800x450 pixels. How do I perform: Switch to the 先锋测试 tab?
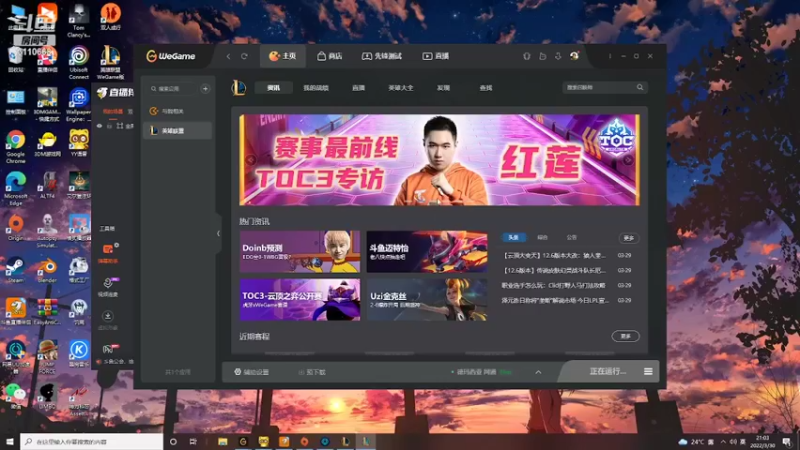click(382, 56)
